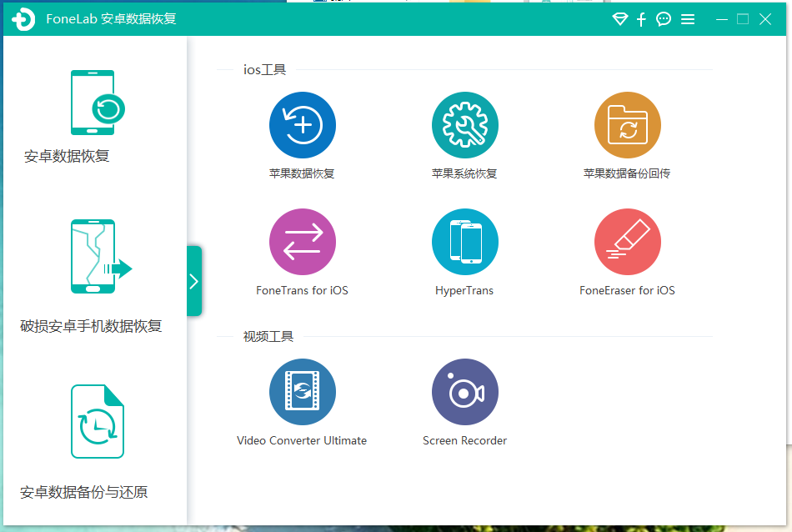
Task: Launch the Video Converter Ultimate film icon
Action: [302, 392]
